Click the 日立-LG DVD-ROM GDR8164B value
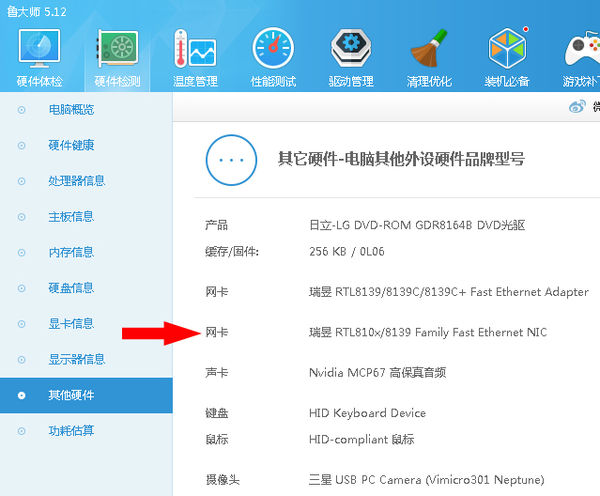The height and width of the screenshot is (496, 600). pyautogui.click(x=417, y=225)
